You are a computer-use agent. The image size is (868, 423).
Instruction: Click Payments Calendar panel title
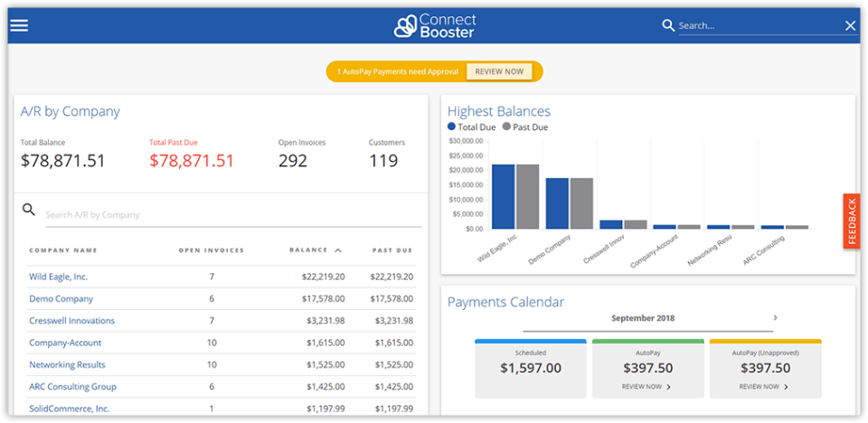506,302
